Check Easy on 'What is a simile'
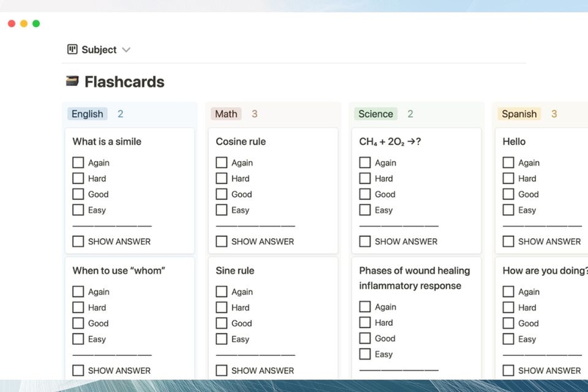Screen dimensions: 588x392 [78, 210]
